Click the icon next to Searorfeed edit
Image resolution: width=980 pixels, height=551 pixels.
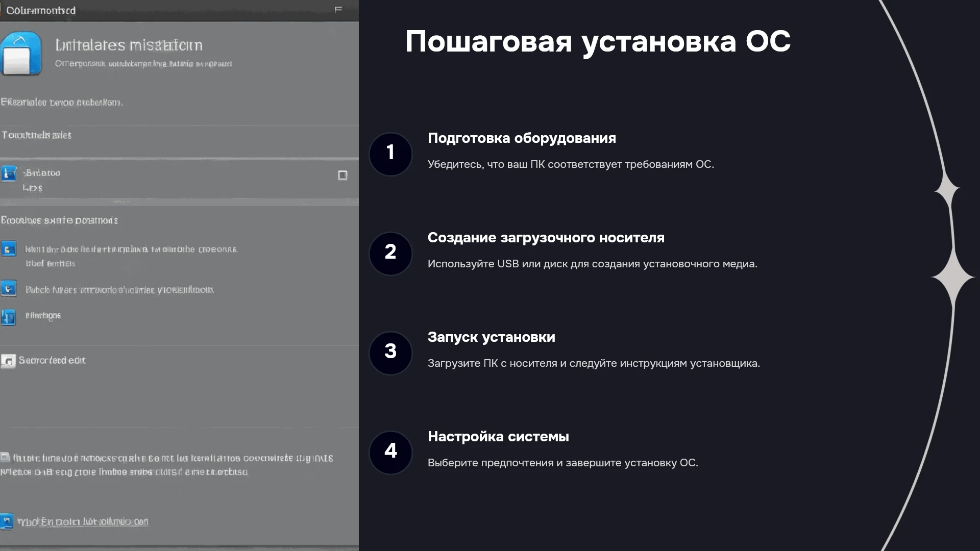point(8,361)
